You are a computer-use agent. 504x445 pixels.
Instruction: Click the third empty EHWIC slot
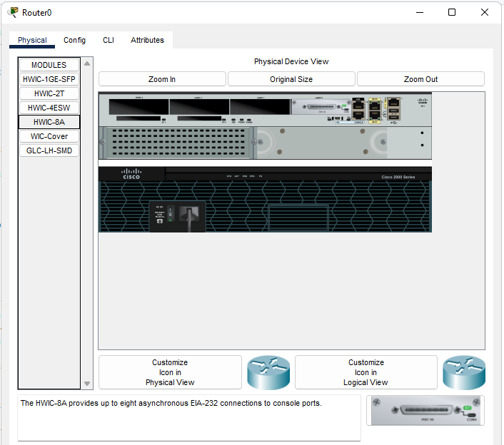coord(260,106)
